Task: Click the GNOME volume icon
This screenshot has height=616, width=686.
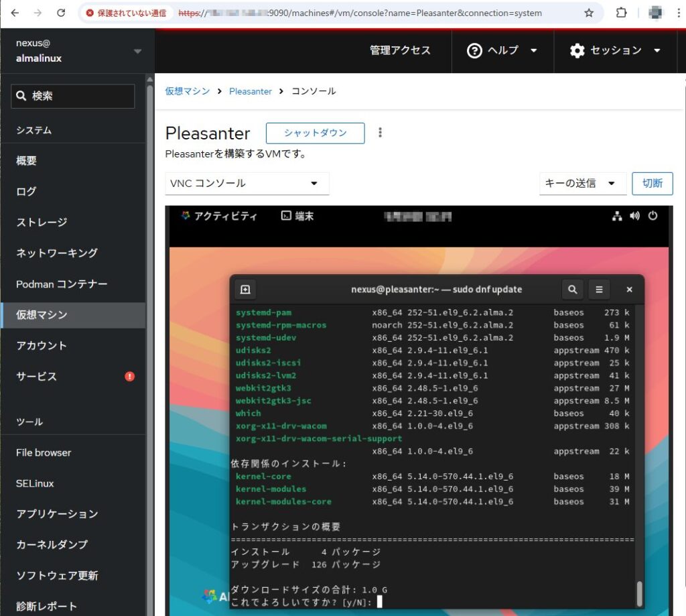Action: click(635, 216)
